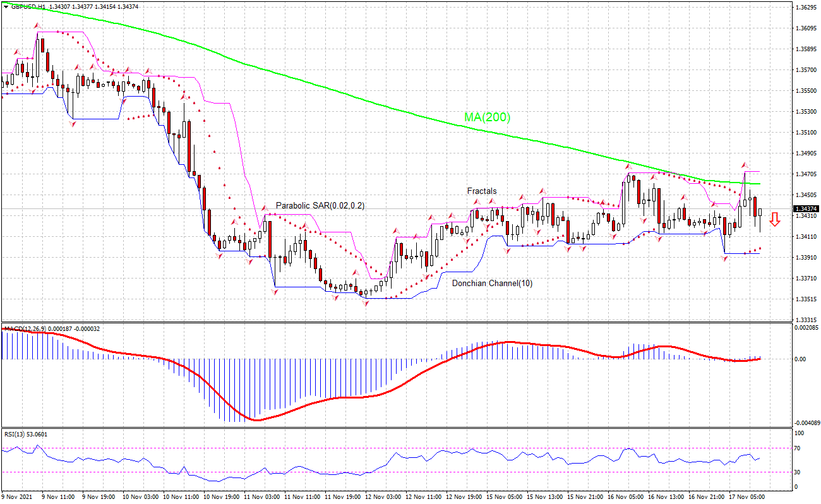
Task: Click the Fractals text label
Action: [x=481, y=191]
